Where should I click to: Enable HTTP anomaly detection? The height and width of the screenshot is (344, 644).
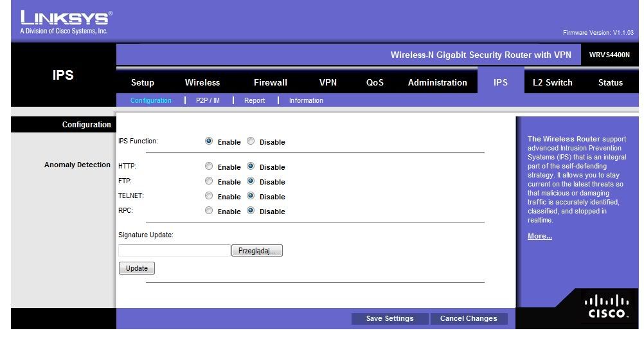point(209,167)
